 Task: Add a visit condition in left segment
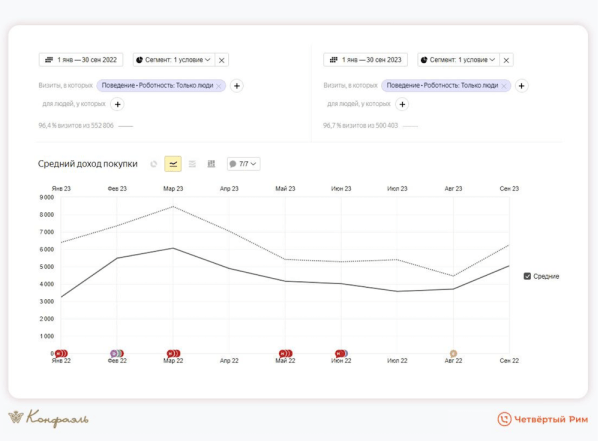pyautogui.click(x=237, y=86)
